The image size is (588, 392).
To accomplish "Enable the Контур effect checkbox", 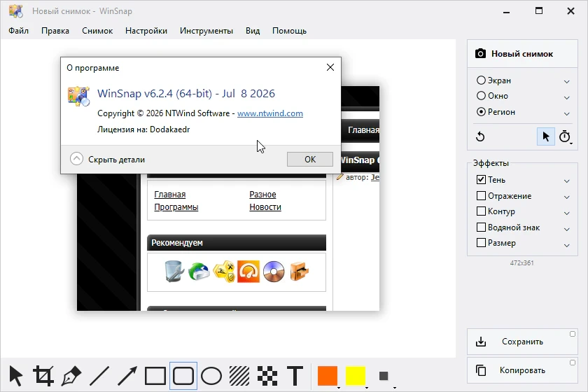I will pos(481,211).
